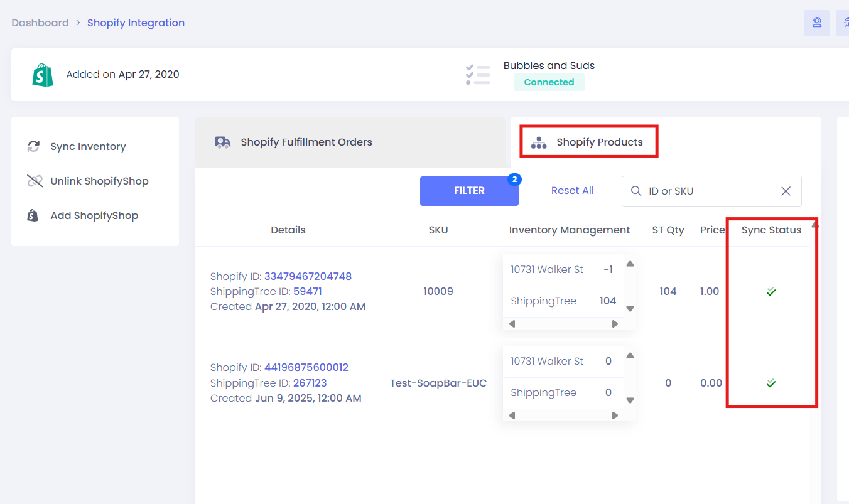Click sync status checkmark for SKU 10009
This screenshot has height=504, width=849.
point(771,291)
